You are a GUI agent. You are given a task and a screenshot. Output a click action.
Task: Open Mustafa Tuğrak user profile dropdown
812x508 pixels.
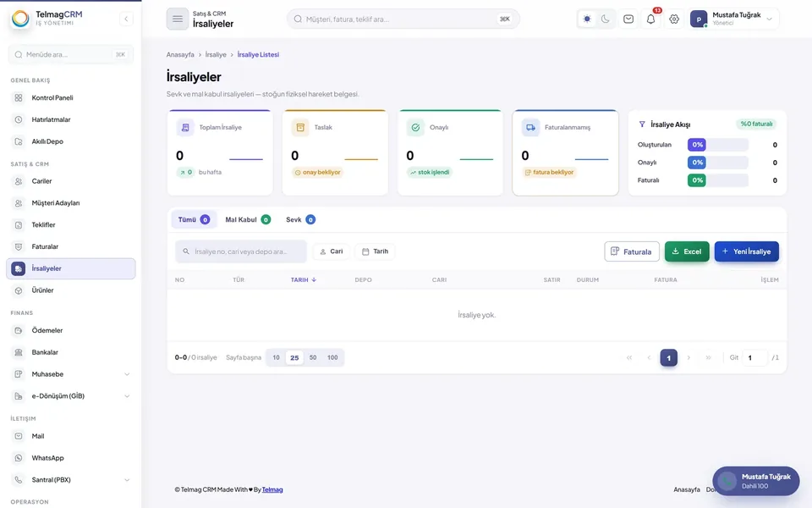[732, 19]
